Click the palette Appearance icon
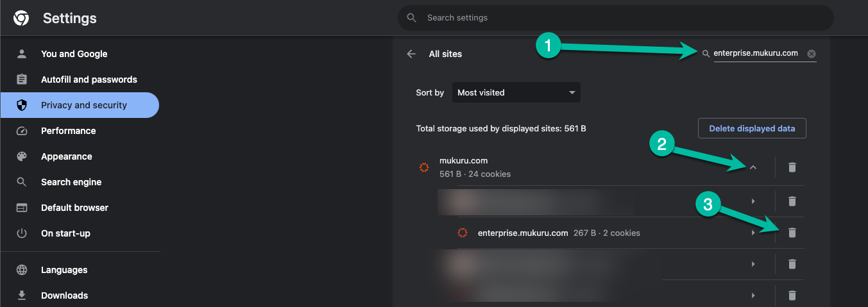The height and width of the screenshot is (307, 868). (22, 156)
